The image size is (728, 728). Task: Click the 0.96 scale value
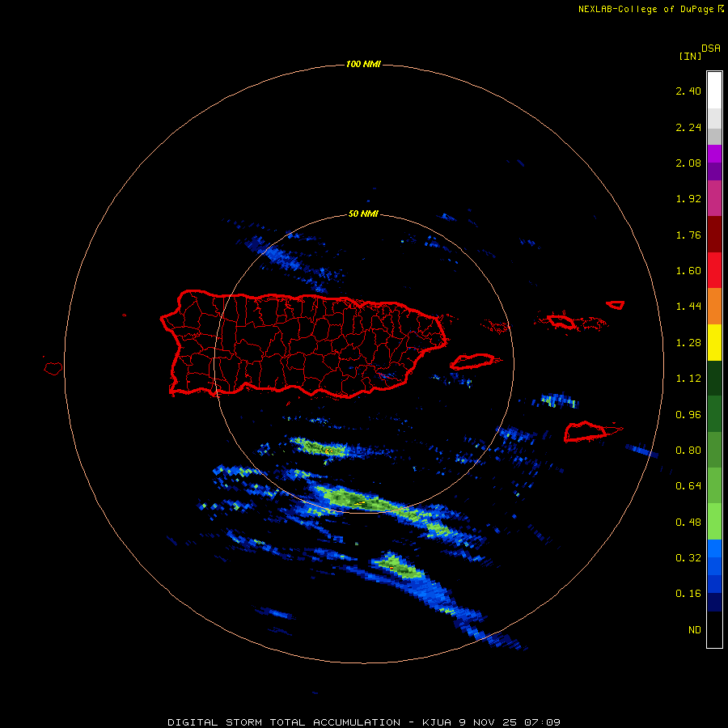tap(688, 415)
